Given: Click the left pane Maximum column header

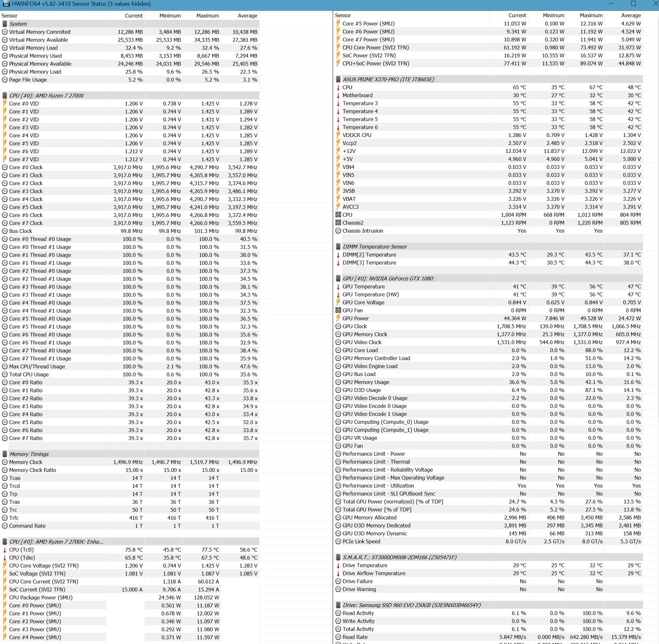Looking at the screenshot, I should 207,16.
